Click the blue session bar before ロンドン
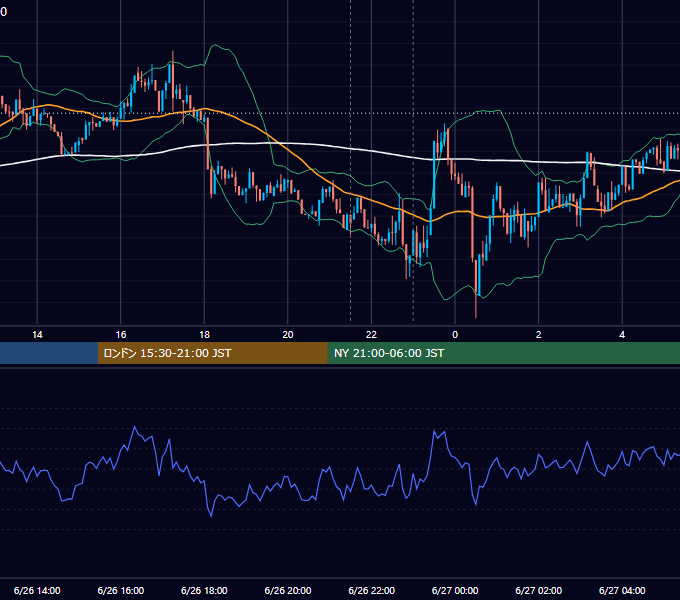The height and width of the screenshot is (600, 680). [49, 353]
